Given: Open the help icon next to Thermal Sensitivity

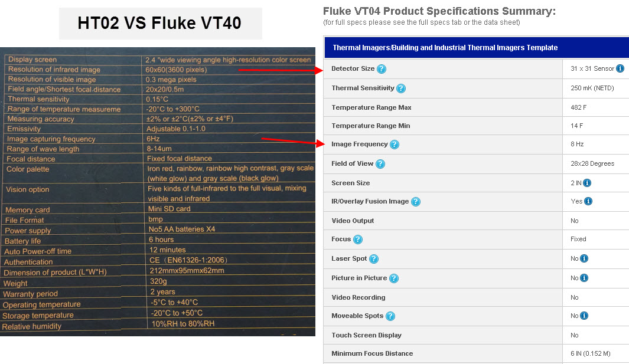Looking at the screenshot, I should [401, 88].
